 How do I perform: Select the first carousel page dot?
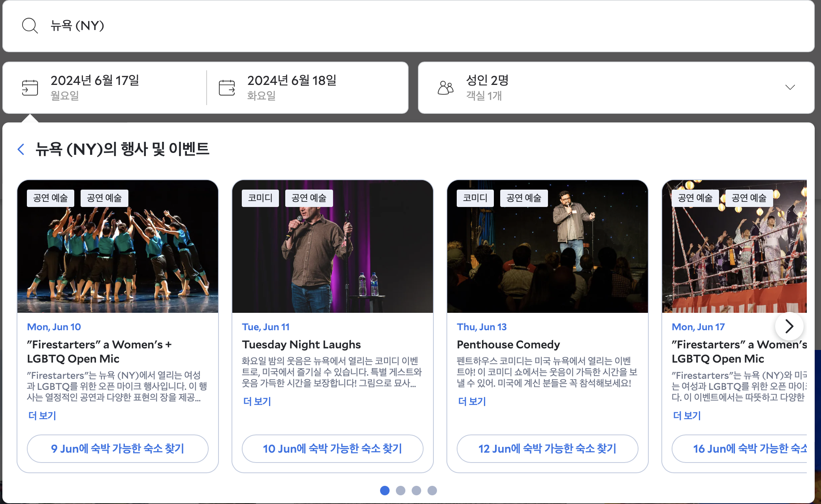384,491
